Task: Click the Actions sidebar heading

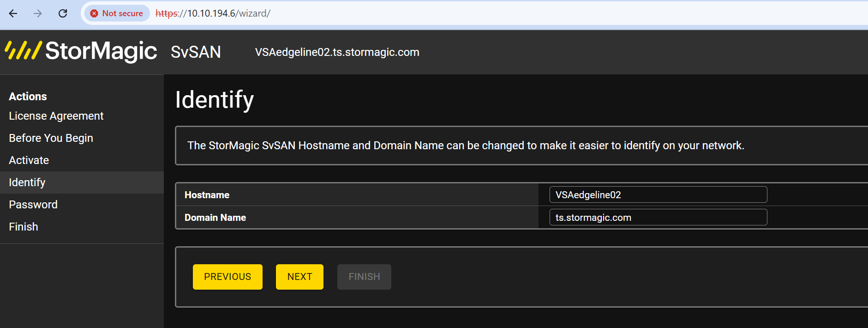Action: coord(28,97)
